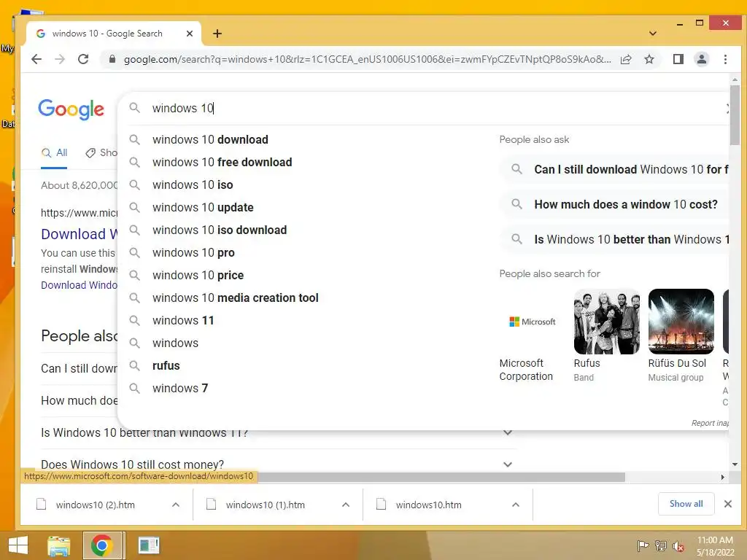
Task: Click the padlock site info icon
Action: click(x=112, y=59)
